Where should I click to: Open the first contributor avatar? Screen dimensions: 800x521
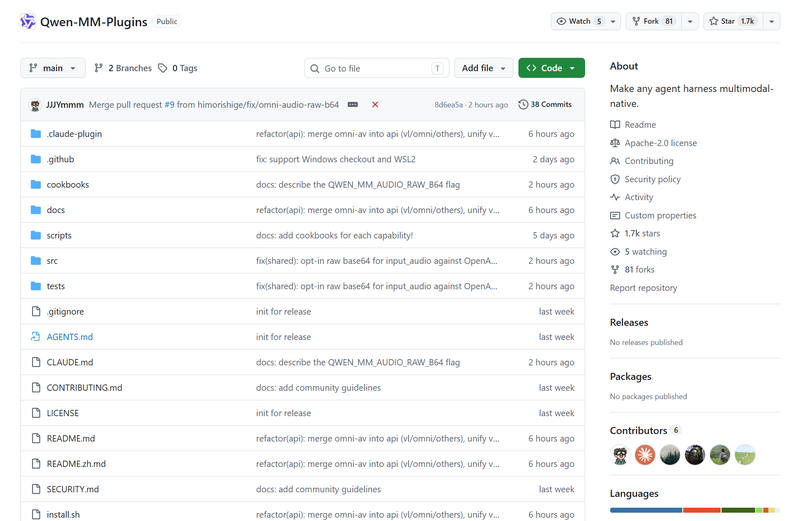[x=620, y=455]
